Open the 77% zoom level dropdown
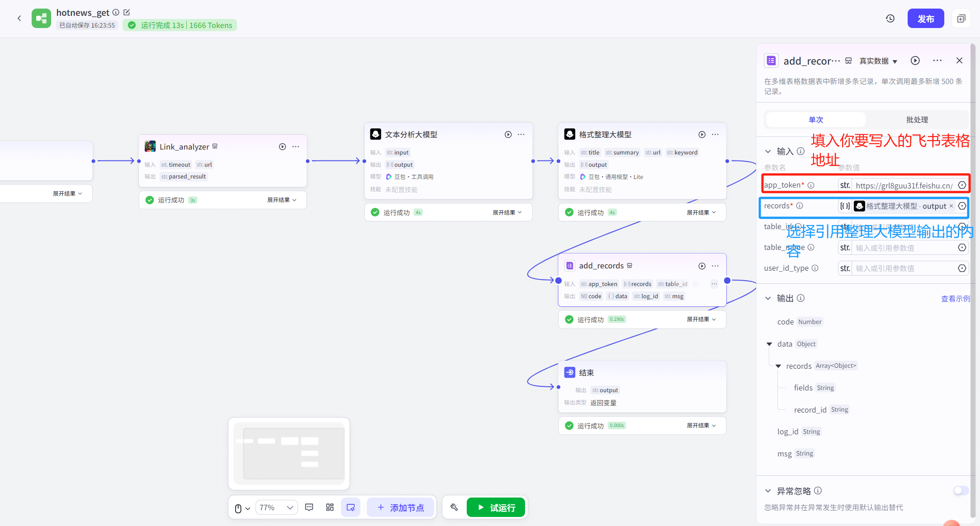 coord(277,507)
